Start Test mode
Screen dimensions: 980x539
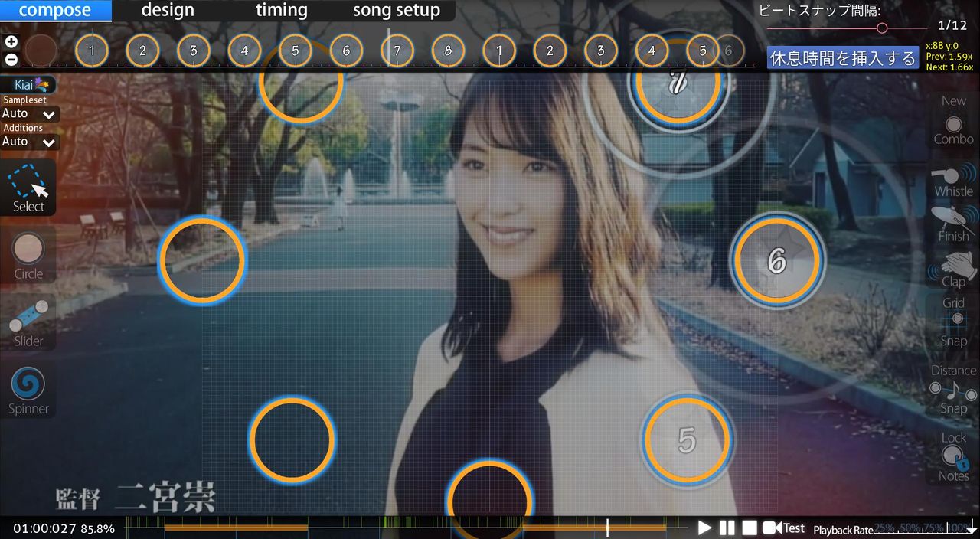[784, 528]
